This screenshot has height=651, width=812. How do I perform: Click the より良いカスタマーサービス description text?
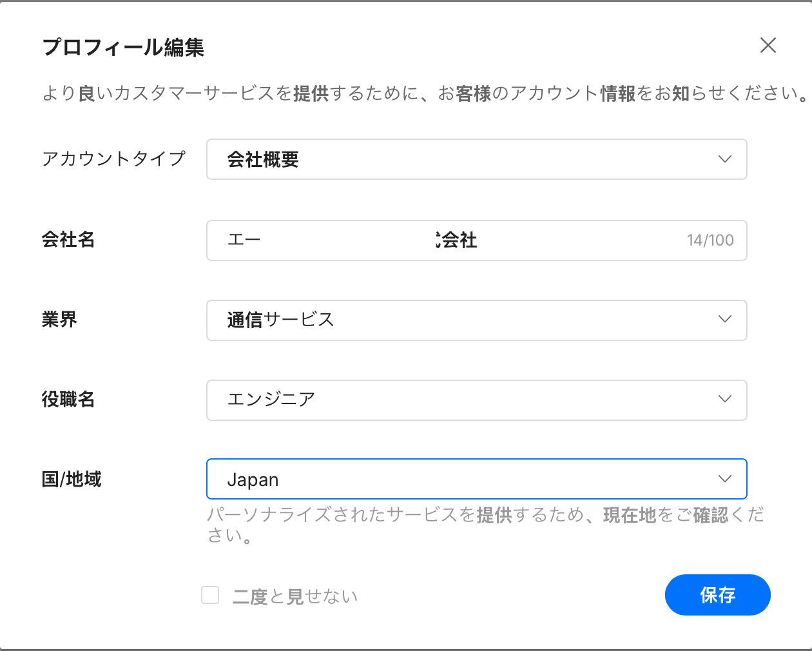tap(425, 93)
